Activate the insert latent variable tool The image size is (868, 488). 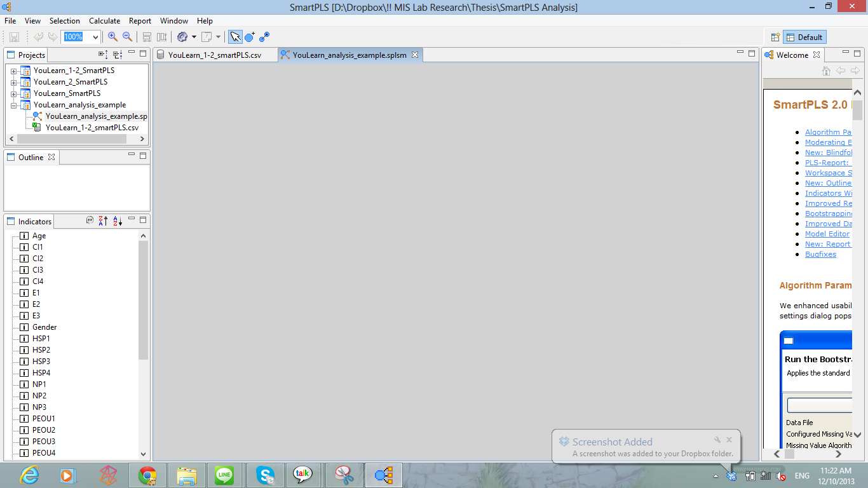coord(250,37)
